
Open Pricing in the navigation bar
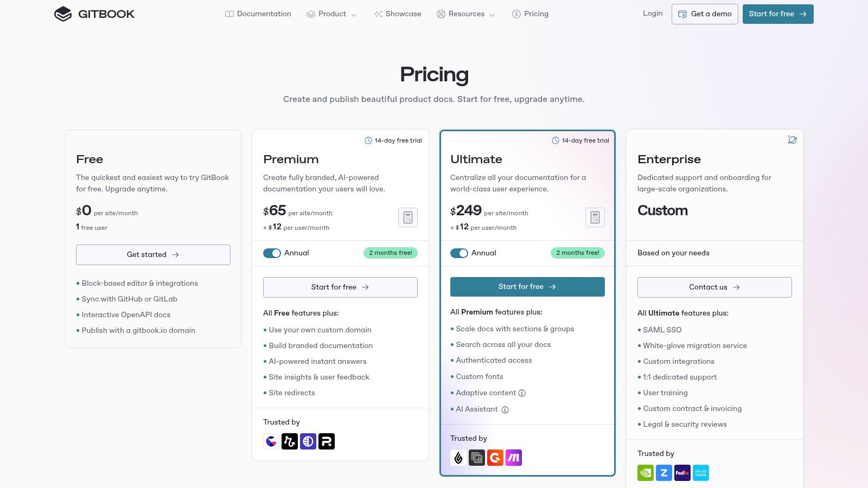point(530,14)
